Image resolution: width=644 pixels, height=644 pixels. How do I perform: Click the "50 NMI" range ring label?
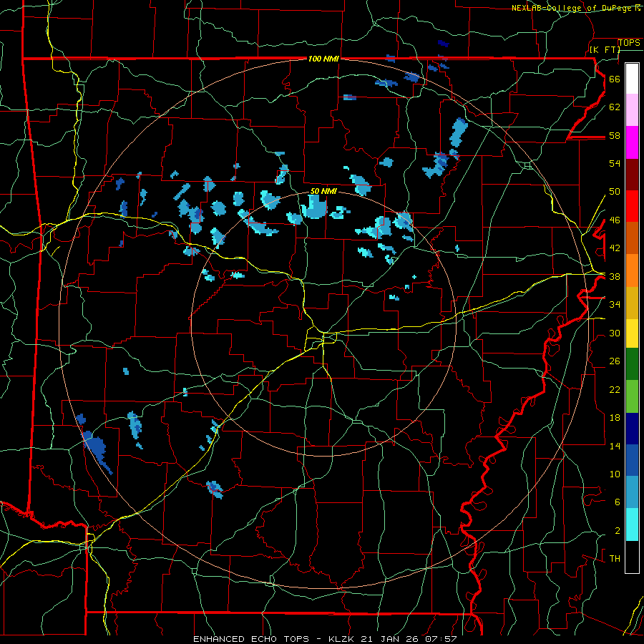click(x=323, y=191)
